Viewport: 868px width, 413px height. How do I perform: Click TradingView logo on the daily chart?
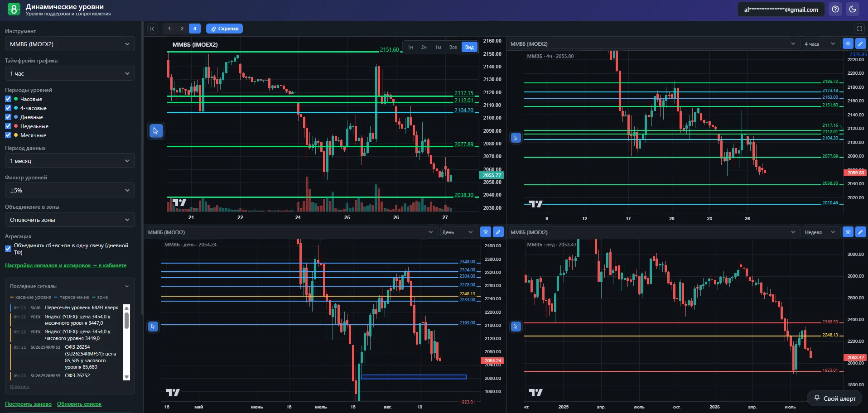[x=173, y=392]
